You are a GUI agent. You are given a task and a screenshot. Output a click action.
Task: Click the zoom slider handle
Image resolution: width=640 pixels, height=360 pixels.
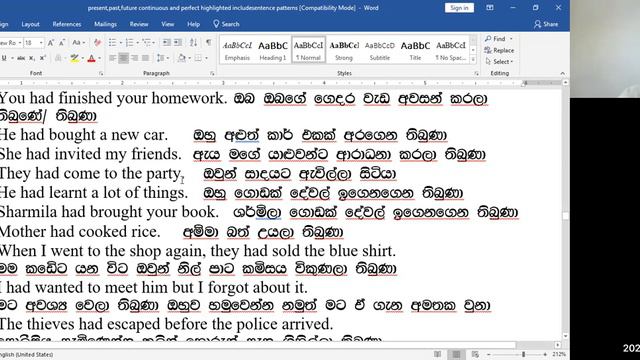pos(523,354)
